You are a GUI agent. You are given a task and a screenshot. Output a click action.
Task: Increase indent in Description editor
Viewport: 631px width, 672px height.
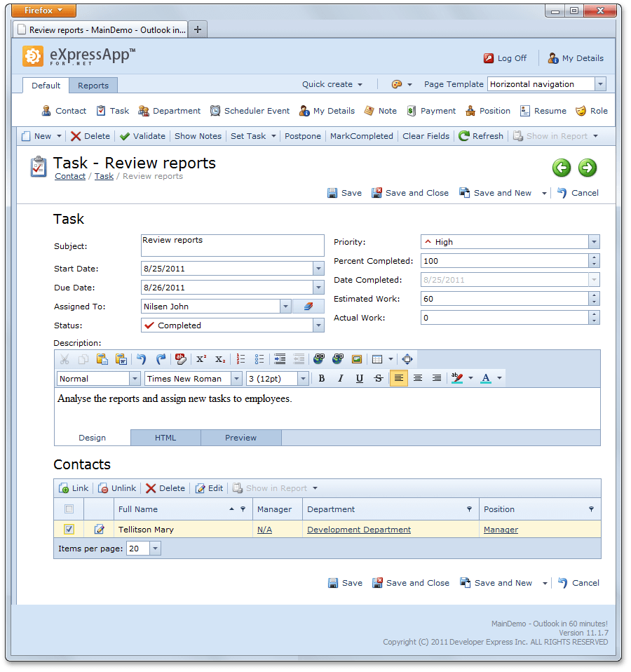pos(280,359)
